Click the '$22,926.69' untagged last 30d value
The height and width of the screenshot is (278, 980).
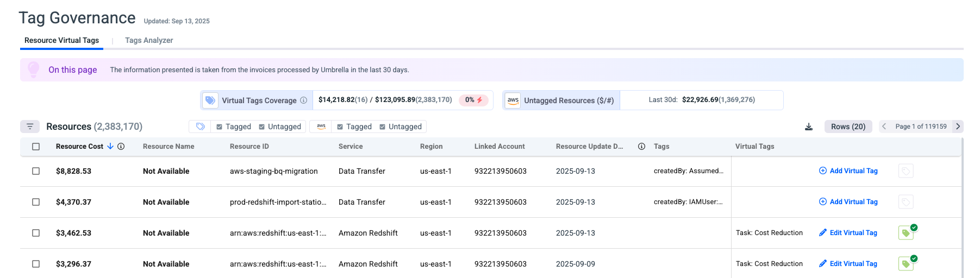pos(700,100)
